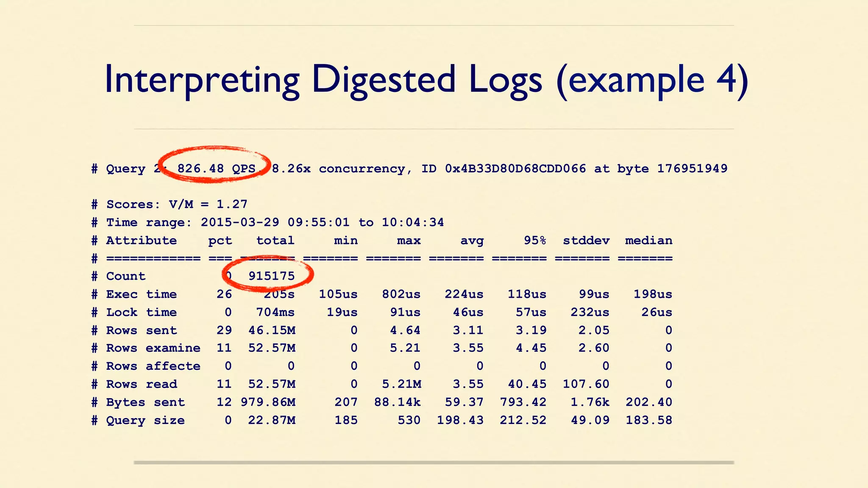
Task: Click the Count total '915175'
Action: 271,276
